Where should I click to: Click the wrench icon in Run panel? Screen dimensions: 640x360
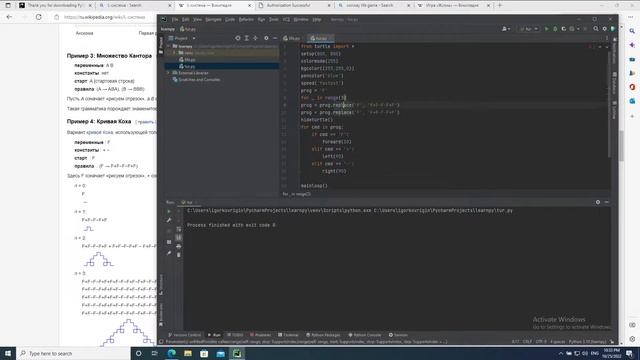click(169, 220)
